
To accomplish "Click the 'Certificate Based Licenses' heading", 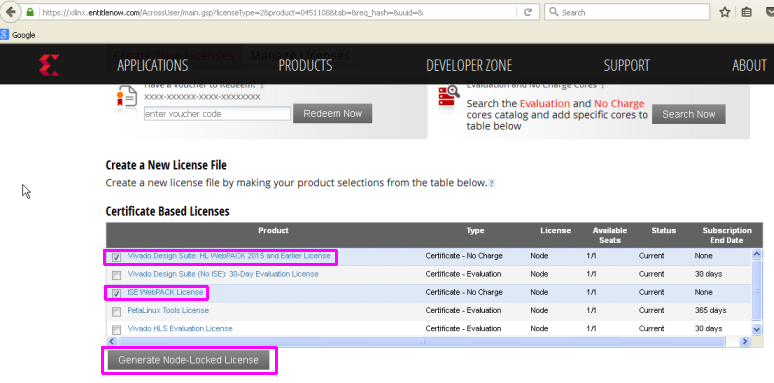I will (167, 212).
